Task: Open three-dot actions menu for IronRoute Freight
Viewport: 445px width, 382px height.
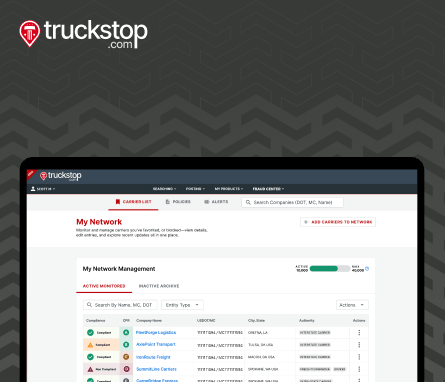Action: point(359,357)
